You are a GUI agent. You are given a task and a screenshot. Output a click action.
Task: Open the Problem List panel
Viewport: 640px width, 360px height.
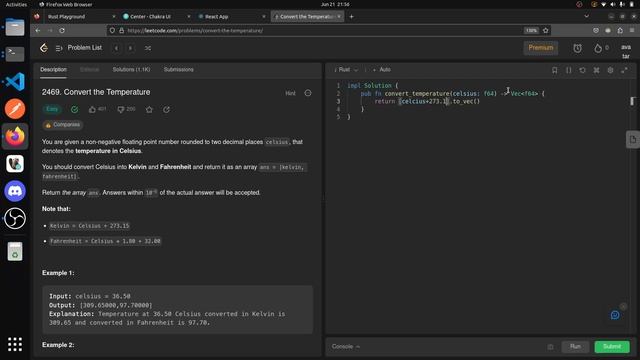79,48
